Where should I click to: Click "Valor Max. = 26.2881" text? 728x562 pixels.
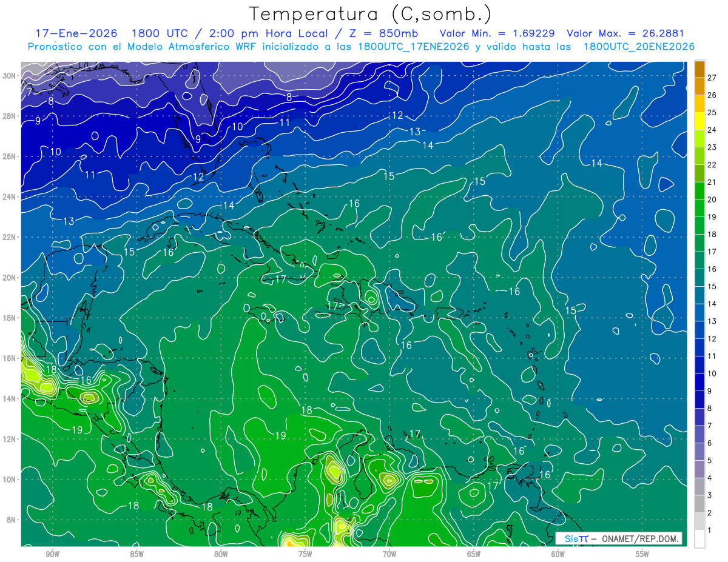point(625,33)
